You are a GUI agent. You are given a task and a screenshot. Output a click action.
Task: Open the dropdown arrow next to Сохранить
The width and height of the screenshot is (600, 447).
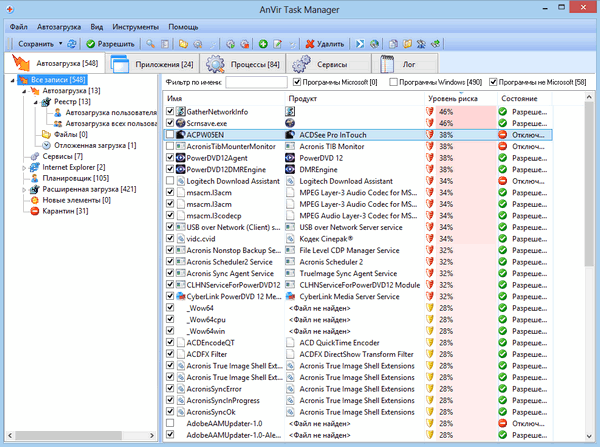(60, 44)
